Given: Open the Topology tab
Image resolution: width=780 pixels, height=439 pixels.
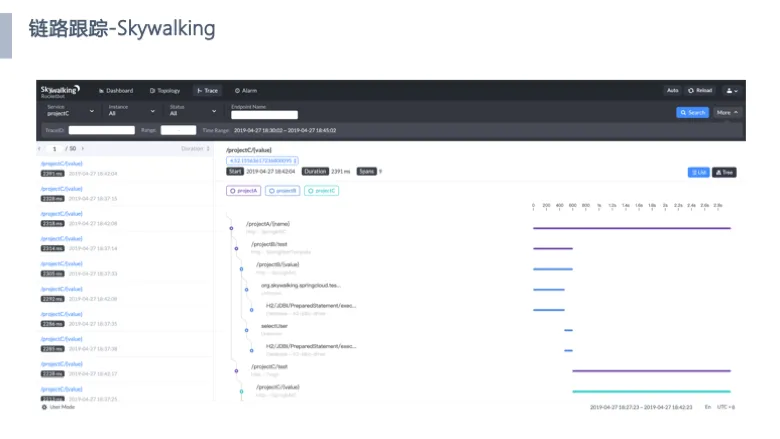Looking at the screenshot, I should [165, 90].
